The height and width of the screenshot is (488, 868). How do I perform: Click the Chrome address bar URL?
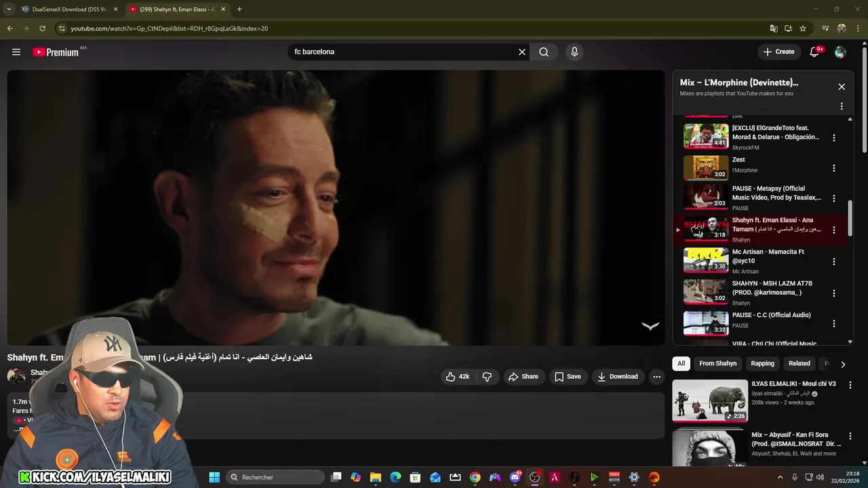click(x=170, y=28)
